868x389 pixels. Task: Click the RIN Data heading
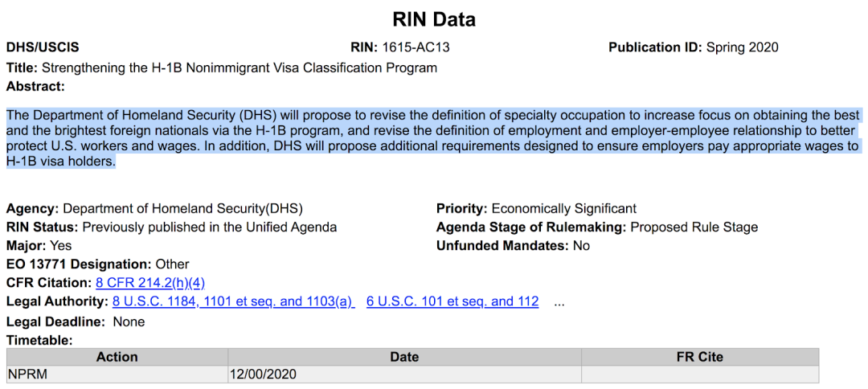click(x=433, y=20)
